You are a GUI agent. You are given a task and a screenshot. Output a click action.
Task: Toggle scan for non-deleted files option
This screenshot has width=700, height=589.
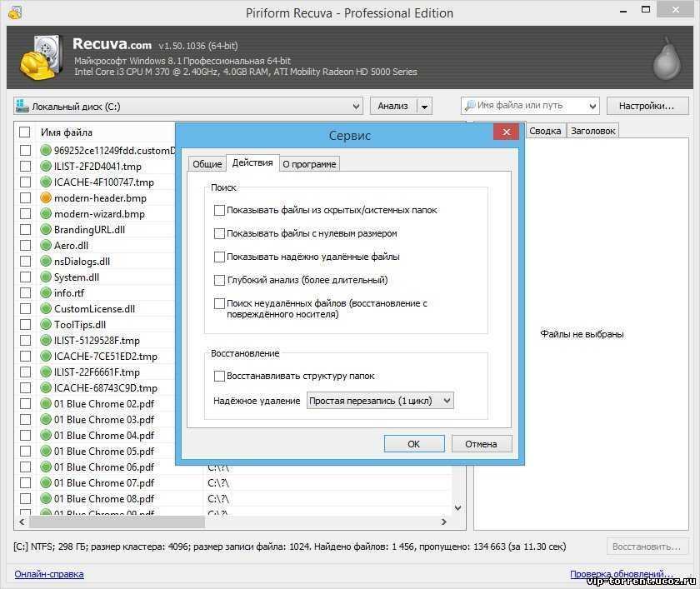coord(219,303)
